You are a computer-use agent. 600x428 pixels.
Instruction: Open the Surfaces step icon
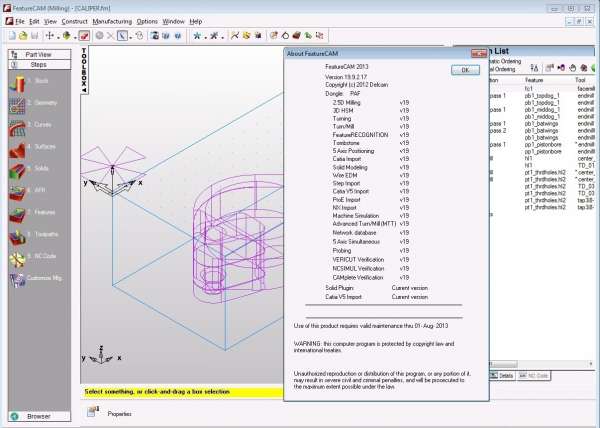click(17, 150)
